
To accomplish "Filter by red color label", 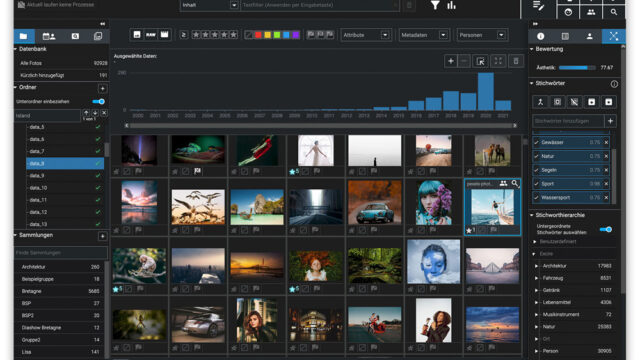I will [258, 35].
